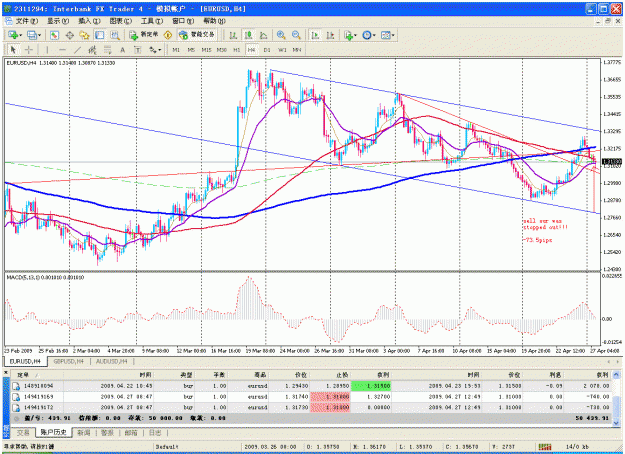625x454 pixels.
Task: Click the zoom in magnifier icon
Action: click(x=281, y=35)
